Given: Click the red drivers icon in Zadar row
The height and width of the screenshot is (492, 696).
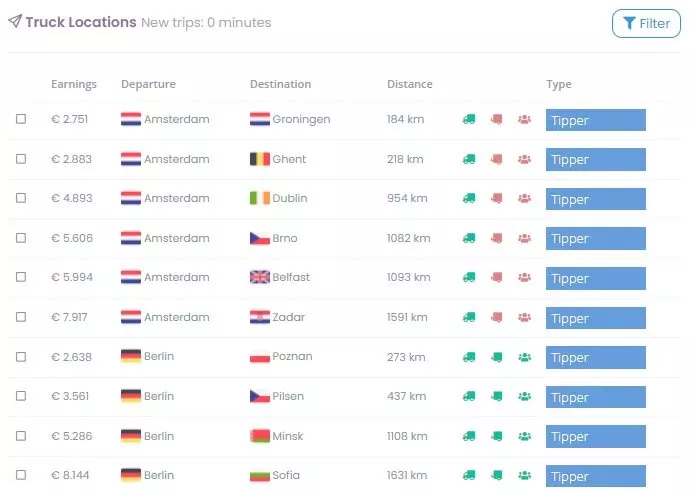Looking at the screenshot, I should (524, 318).
